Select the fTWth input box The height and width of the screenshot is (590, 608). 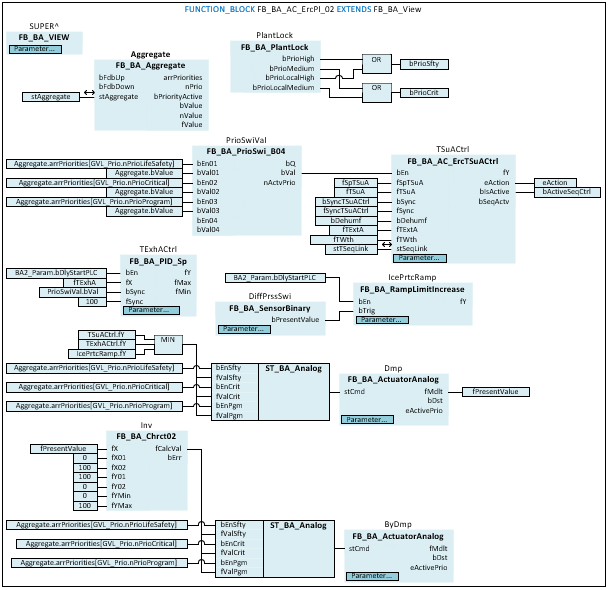tap(344, 240)
